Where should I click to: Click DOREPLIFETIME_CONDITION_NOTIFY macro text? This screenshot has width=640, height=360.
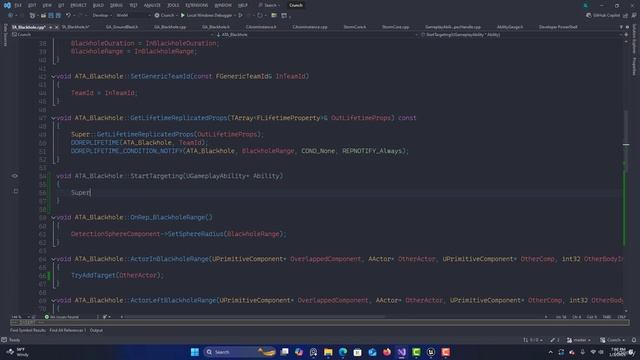(127, 151)
